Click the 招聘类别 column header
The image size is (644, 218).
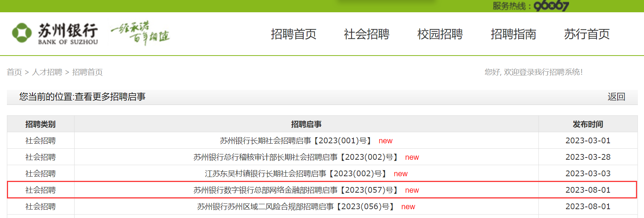[x=41, y=124]
